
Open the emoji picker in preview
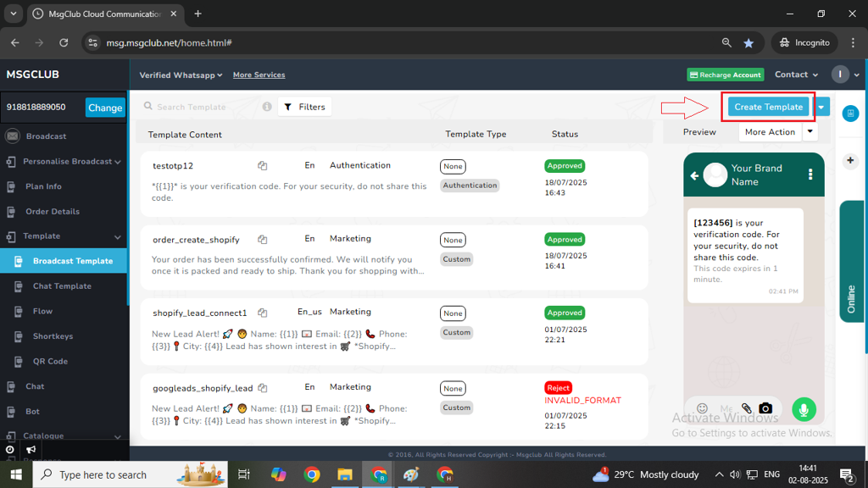(x=702, y=408)
